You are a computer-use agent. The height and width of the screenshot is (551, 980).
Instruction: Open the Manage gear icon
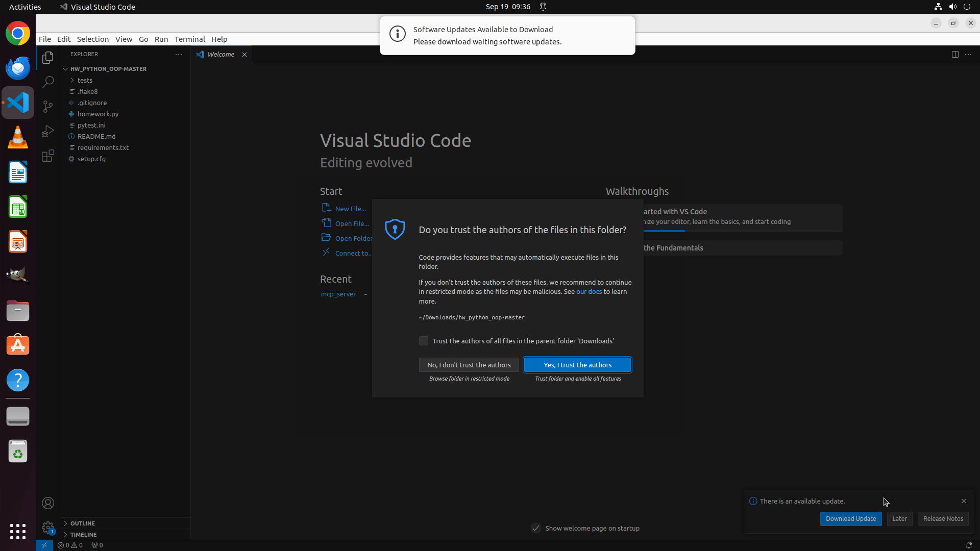click(x=48, y=528)
